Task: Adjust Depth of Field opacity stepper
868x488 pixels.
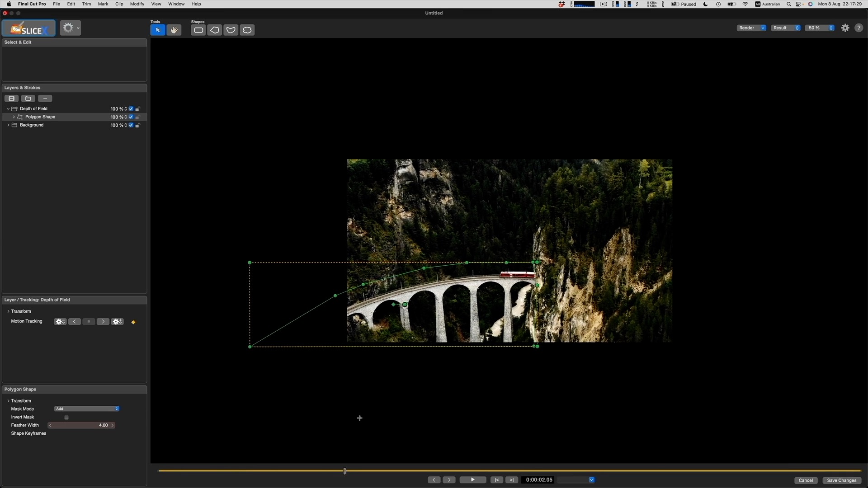Action: tap(126, 109)
